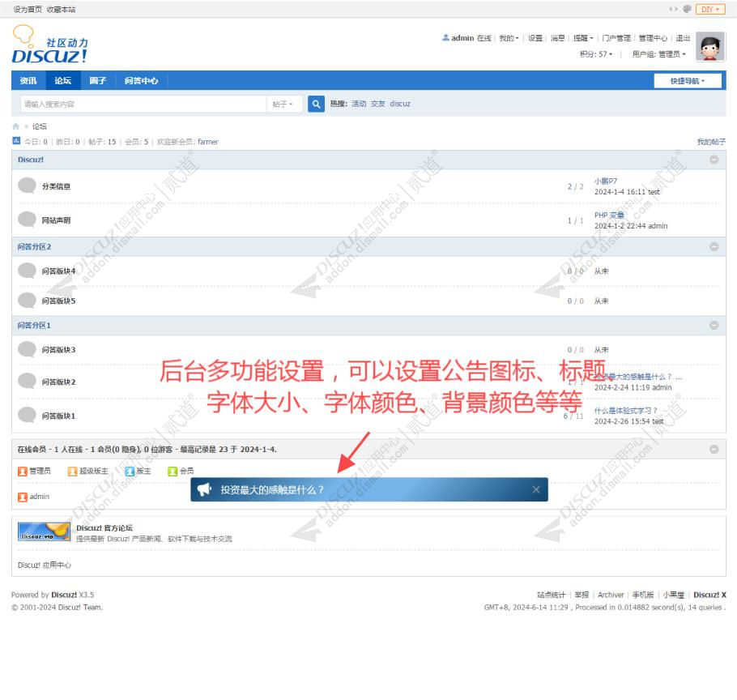Click the hot search term 交友
The width and height of the screenshot is (737, 700).
pyautogui.click(x=378, y=104)
